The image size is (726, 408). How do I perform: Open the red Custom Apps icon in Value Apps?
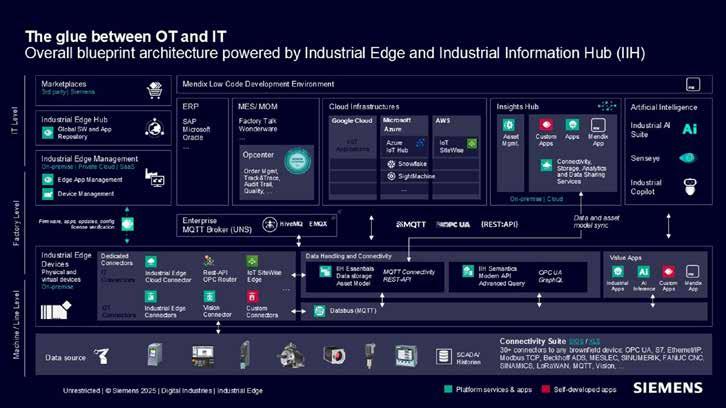(x=668, y=272)
